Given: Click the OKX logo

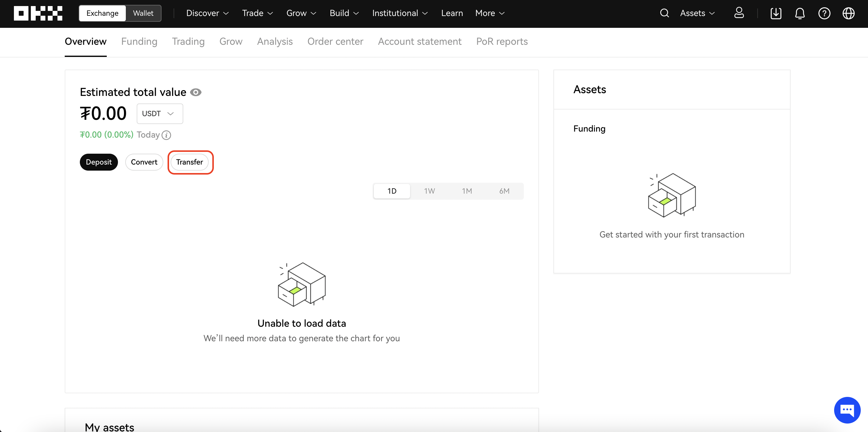Looking at the screenshot, I should (x=38, y=13).
